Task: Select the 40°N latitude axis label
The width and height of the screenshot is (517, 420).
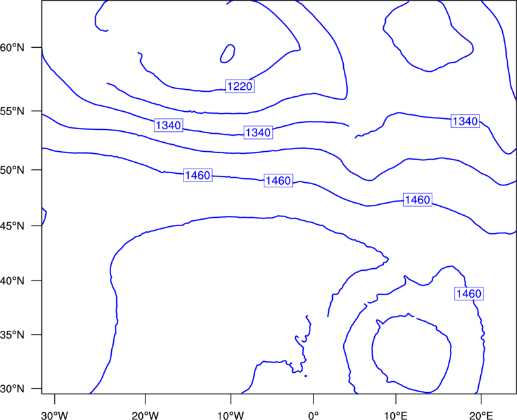Action: [x=12, y=281]
